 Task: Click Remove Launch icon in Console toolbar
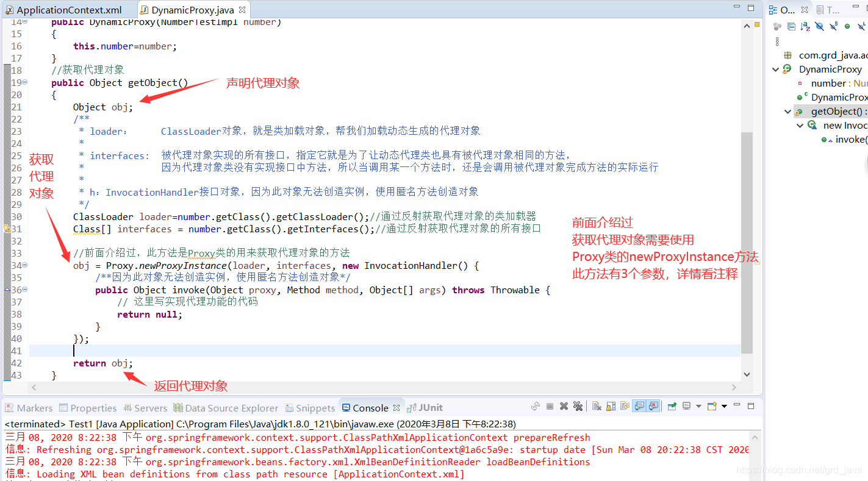pos(564,407)
